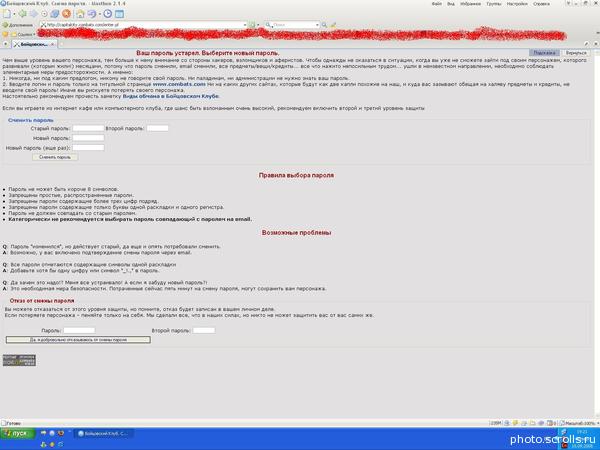Expand the Undo history dropdown arrow
This screenshot has height=450, width=600.
point(99,14)
